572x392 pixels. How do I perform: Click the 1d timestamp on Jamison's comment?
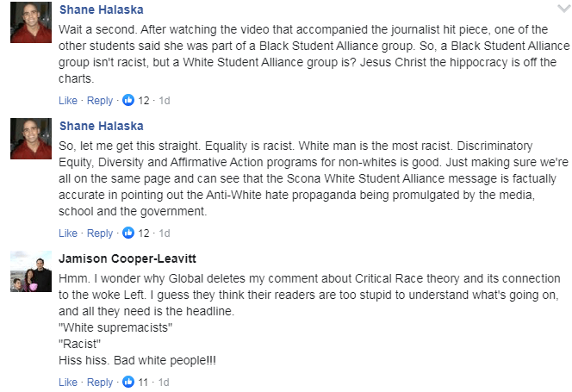point(164,383)
